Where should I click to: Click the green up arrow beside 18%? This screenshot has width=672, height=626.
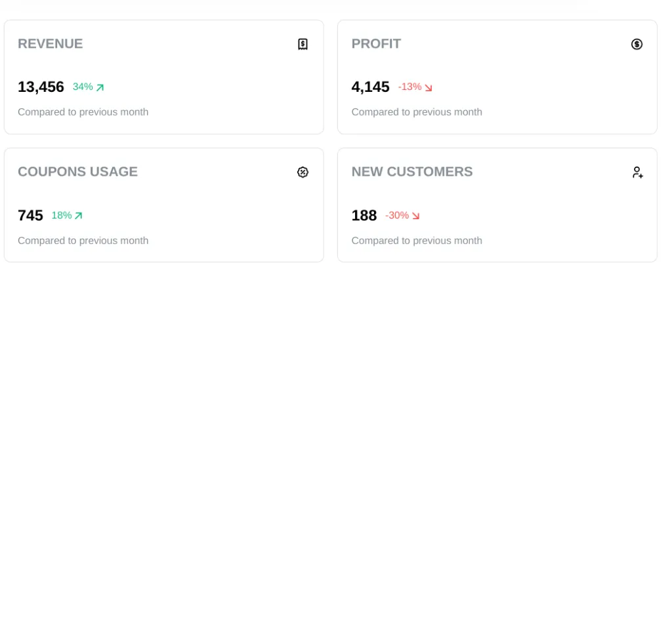(79, 216)
